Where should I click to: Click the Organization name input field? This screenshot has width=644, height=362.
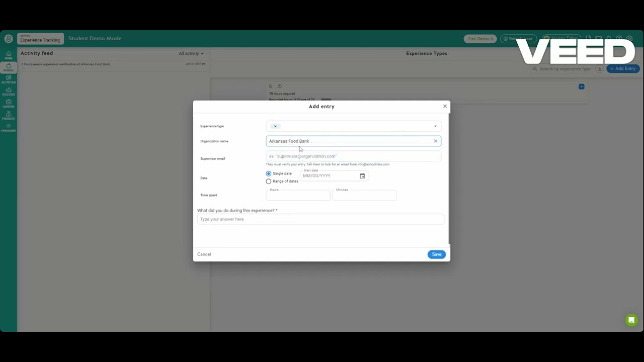click(353, 141)
